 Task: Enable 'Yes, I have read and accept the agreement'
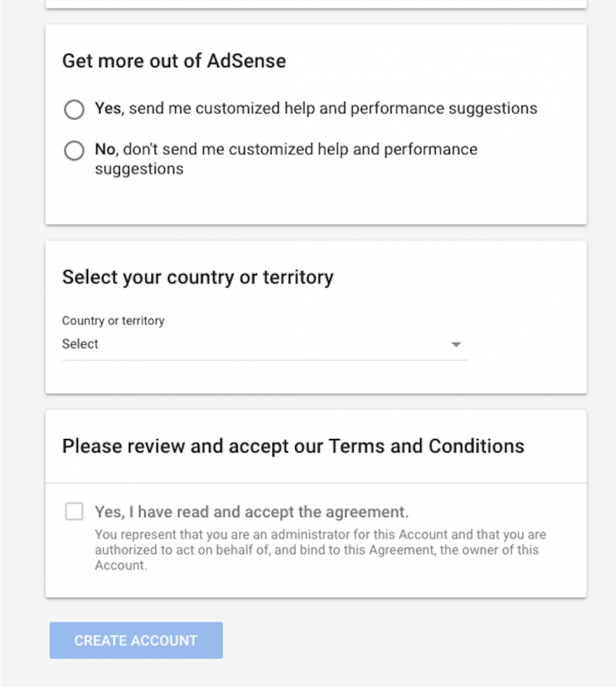tap(74, 511)
